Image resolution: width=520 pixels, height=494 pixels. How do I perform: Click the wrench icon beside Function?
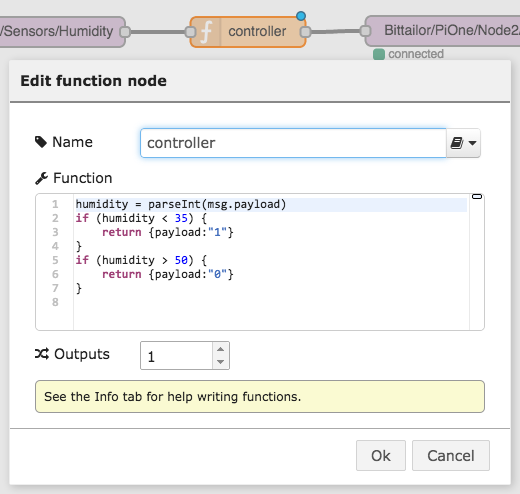[41, 178]
